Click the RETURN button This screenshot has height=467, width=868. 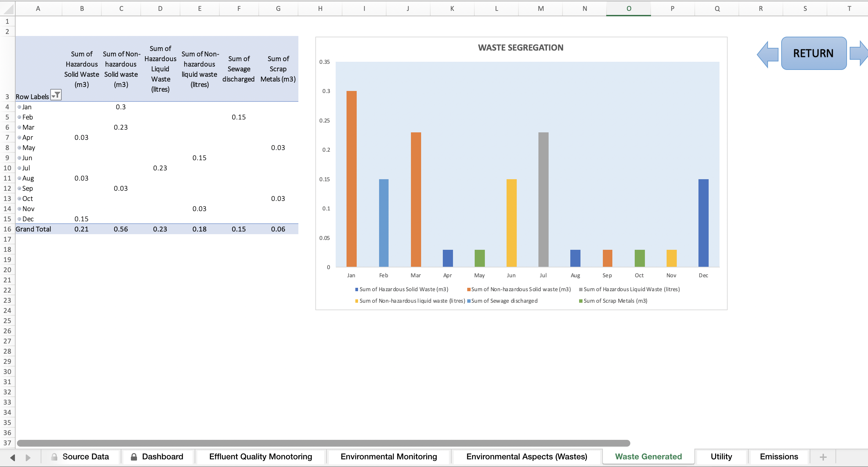814,53
